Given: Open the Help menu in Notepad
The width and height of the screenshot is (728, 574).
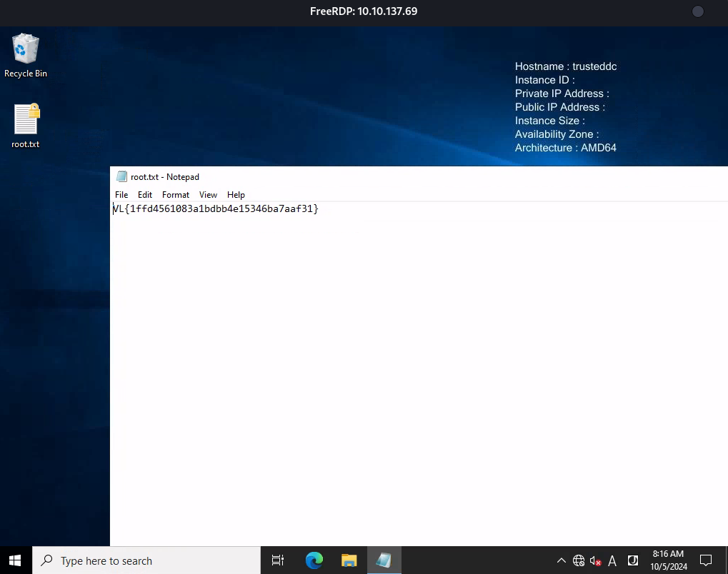Looking at the screenshot, I should pos(236,195).
